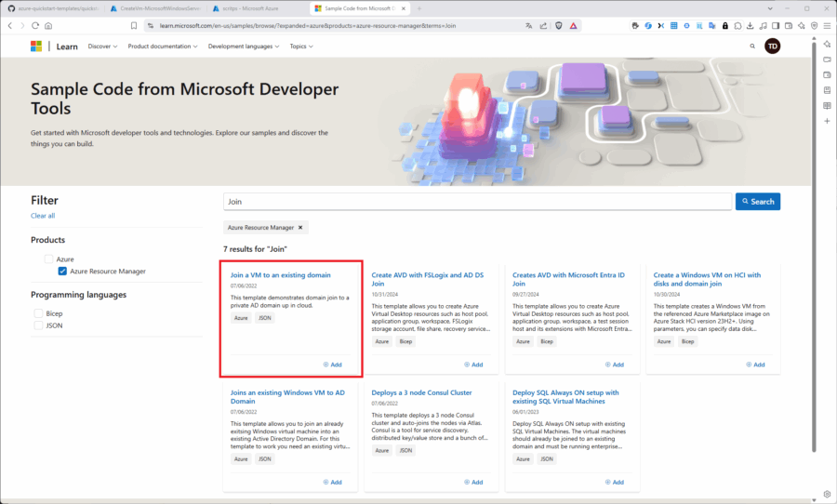Expand the Topics dropdown
Screen dimensions: 837x504
(x=301, y=46)
